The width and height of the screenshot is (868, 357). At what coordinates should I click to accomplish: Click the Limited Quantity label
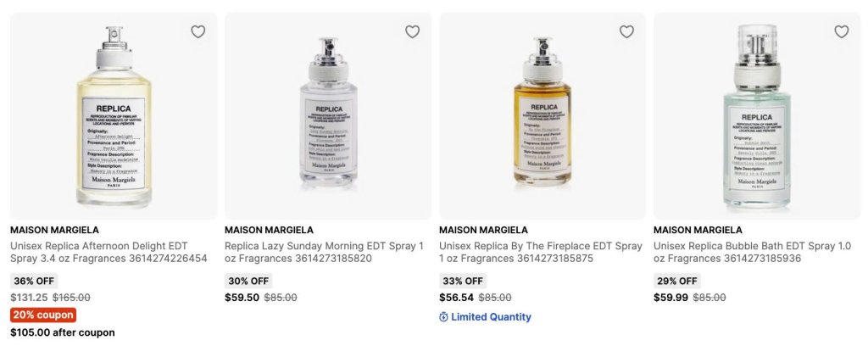(491, 317)
